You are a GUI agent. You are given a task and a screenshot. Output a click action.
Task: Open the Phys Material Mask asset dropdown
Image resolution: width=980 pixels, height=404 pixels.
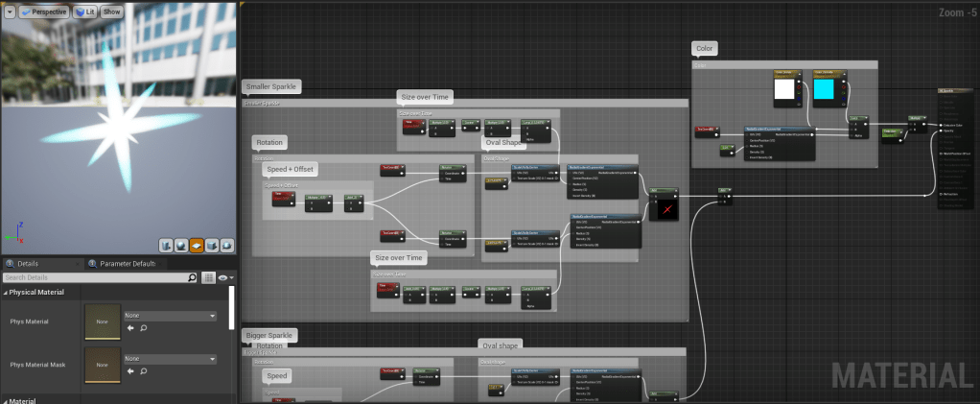[x=171, y=360]
